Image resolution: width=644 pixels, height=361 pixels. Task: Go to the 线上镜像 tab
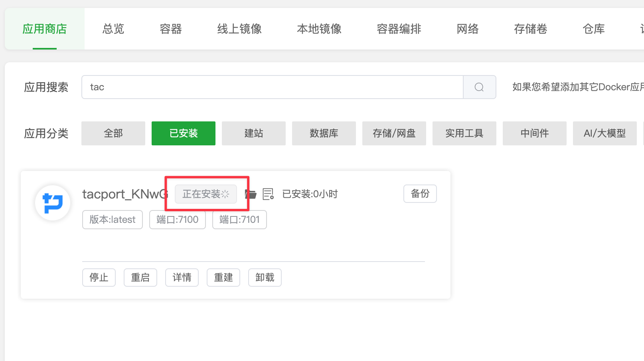tap(239, 29)
